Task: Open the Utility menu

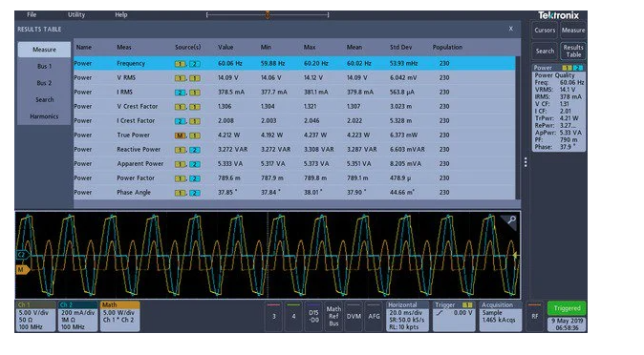Action: coord(76,14)
